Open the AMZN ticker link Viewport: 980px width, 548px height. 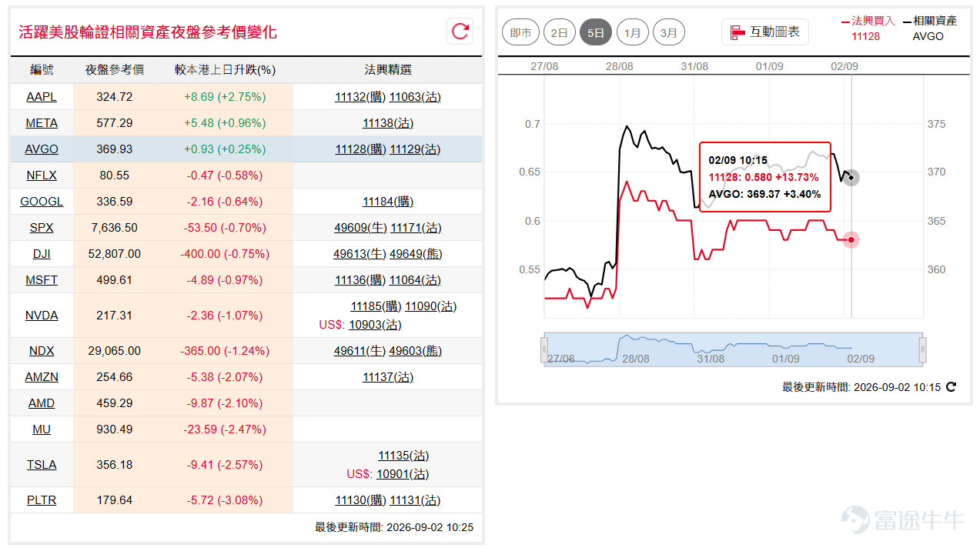point(42,377)
